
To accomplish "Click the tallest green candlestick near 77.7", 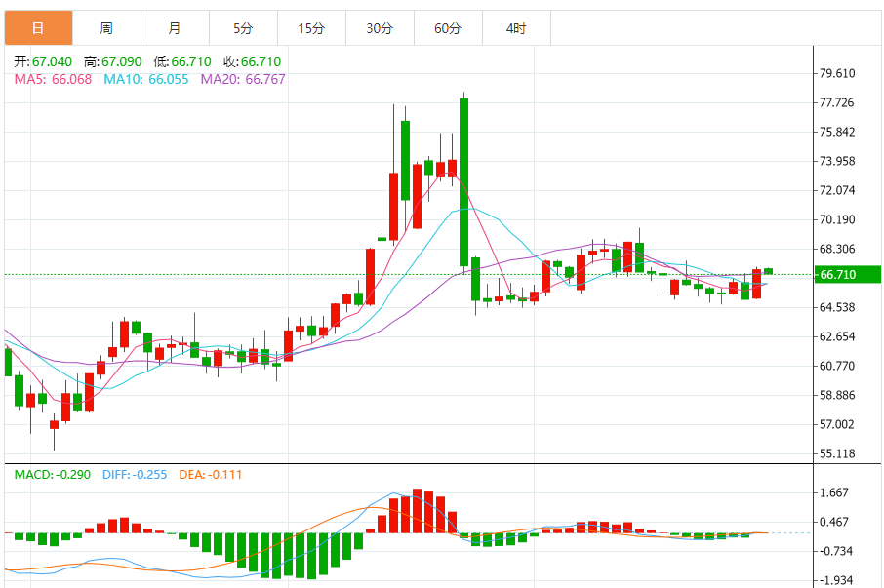I will click(x=464, y=182).
